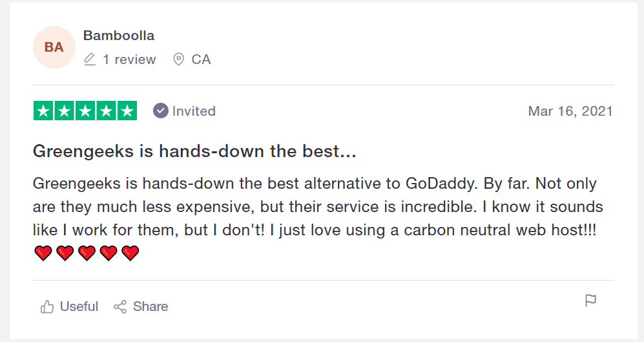
Task: Click the first green rating star
Action: tap(43, 111)
